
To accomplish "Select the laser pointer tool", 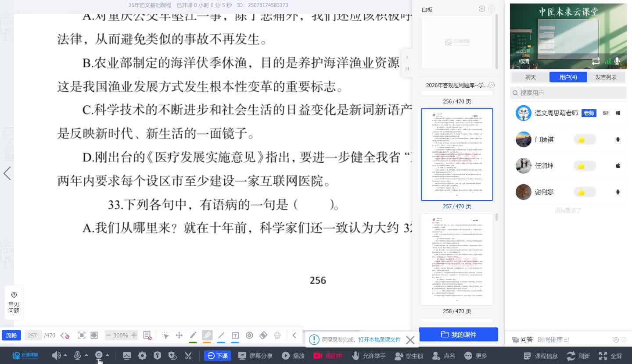I will point(249,335).
